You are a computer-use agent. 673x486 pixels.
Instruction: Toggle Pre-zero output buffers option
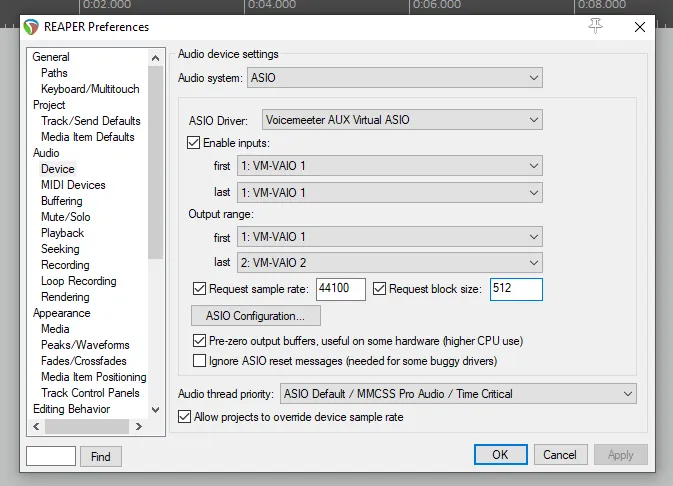pyautogui.click(x=199, y=341)
